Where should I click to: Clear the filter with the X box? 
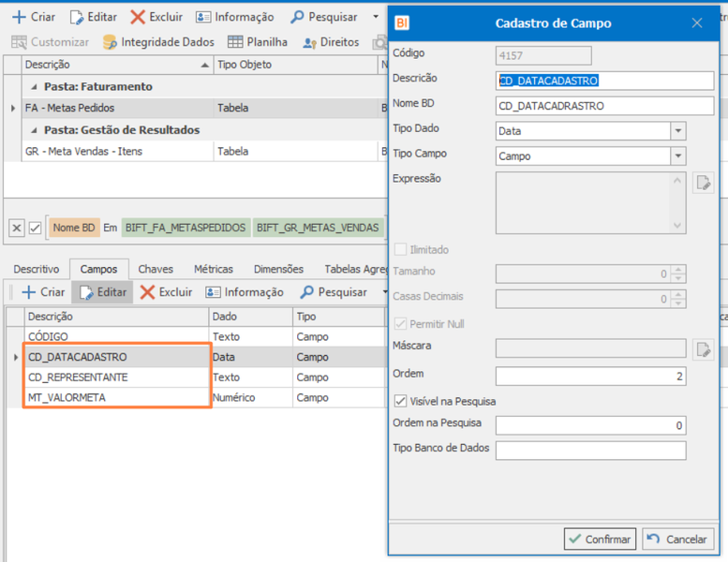(x=17, y=228)
